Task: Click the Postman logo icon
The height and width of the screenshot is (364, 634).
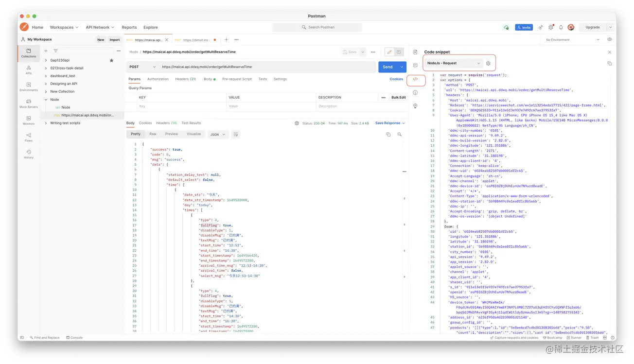Action: 24,27
